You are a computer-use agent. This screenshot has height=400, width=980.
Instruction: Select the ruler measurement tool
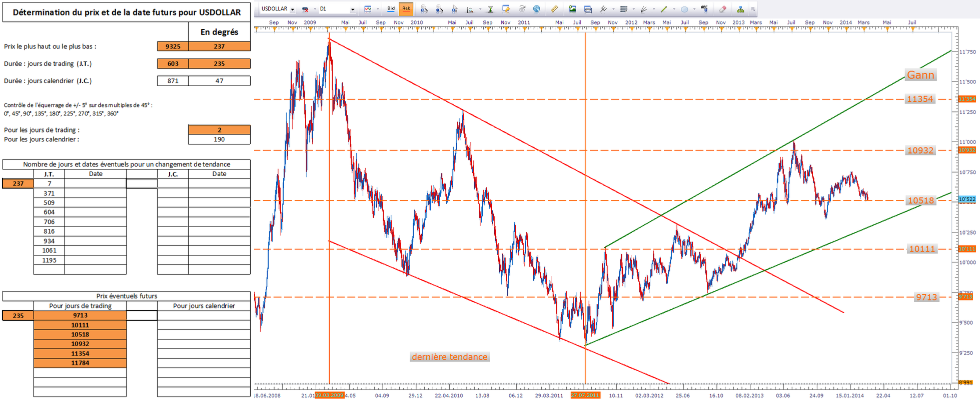point(554,9)
